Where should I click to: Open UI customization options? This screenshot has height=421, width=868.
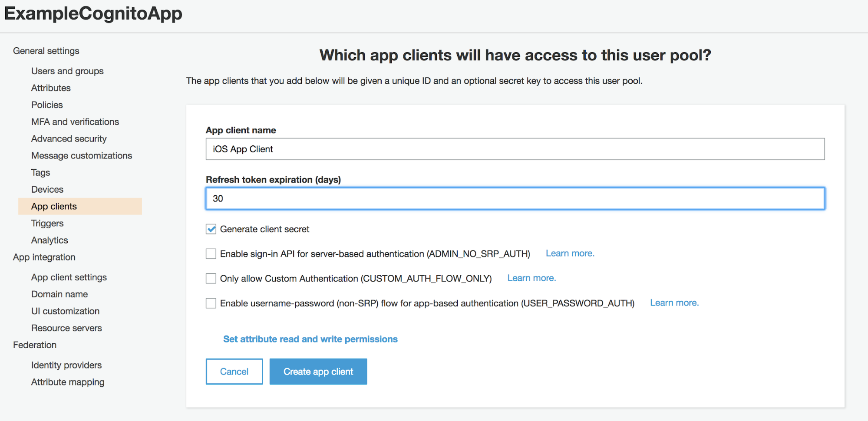pos(65,311)
